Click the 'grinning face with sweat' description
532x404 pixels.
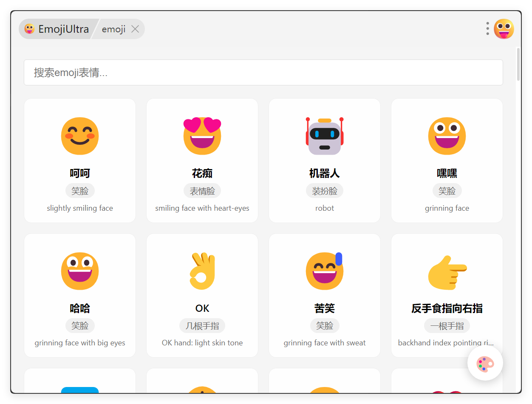tap(325, 343)
